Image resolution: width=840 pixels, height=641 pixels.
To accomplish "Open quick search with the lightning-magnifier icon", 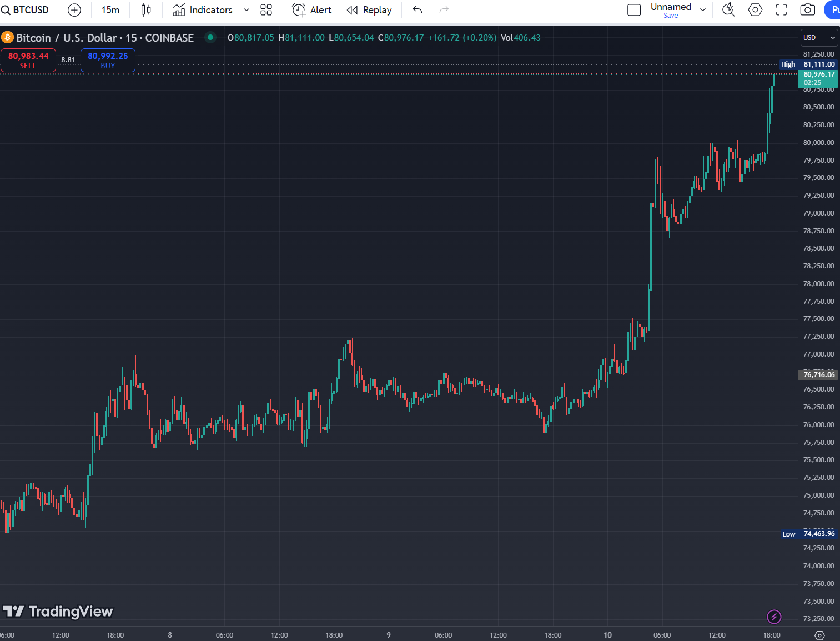I will [x=728, y=9].
